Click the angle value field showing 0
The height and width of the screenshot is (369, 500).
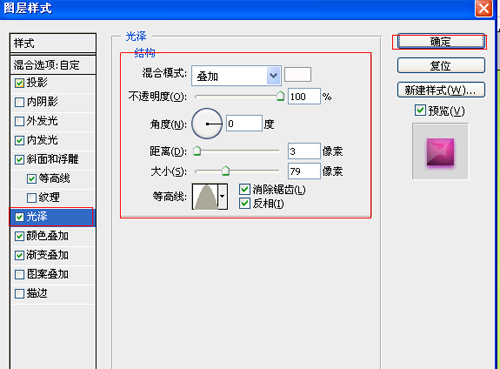pos(244,124)
